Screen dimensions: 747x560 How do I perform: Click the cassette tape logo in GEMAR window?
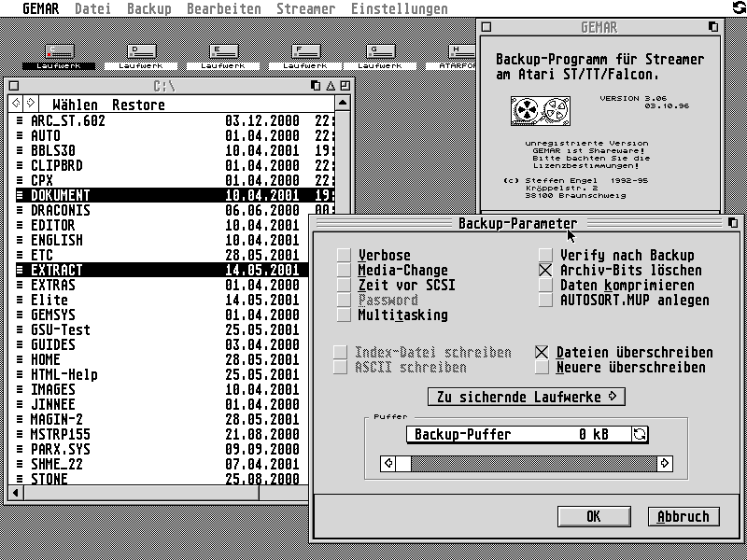pos(539,112)
